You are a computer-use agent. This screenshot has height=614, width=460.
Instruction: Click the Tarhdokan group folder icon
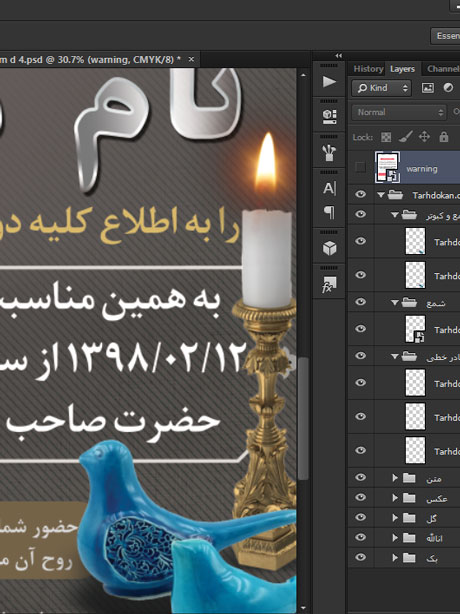(x=395, y=195)
